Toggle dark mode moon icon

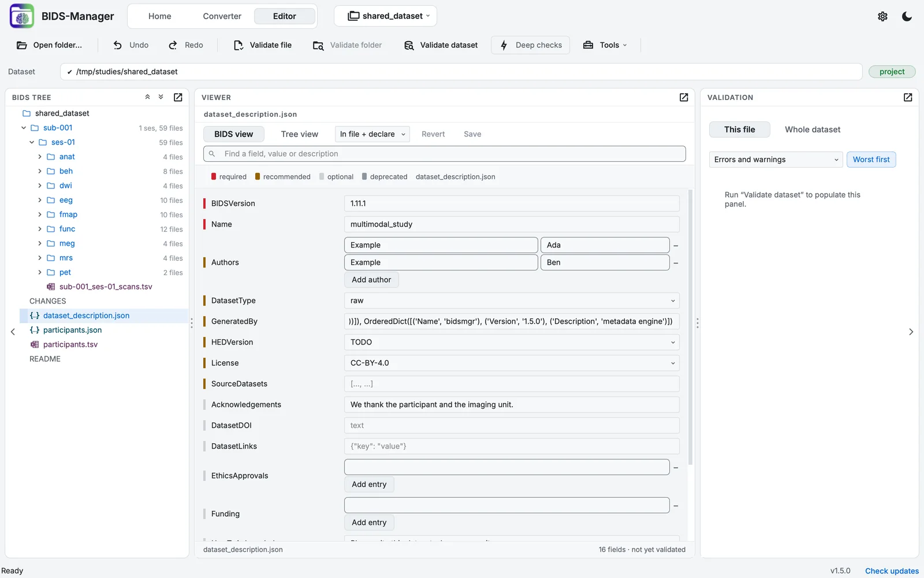click(907, 16)
